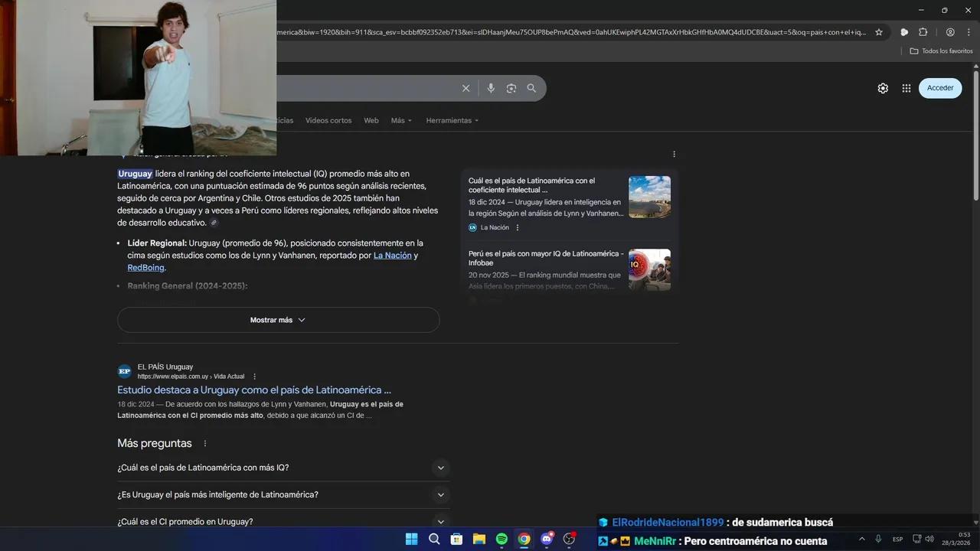Click the Acceder sign-in button
This screenshot has width=980, height=551.
click(x=939, y=88)
